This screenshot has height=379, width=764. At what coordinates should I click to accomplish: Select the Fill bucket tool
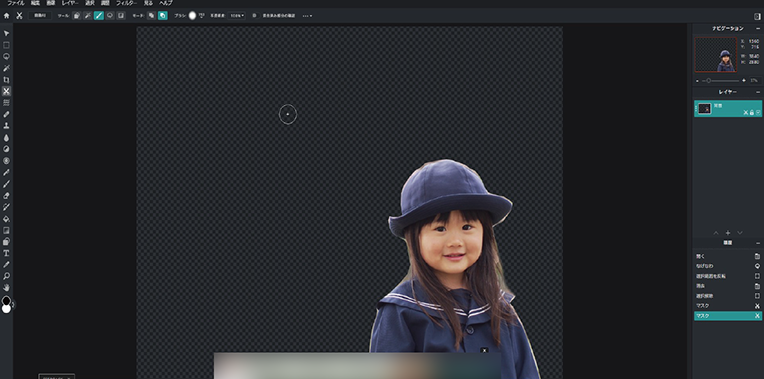[x=6, y=219]
